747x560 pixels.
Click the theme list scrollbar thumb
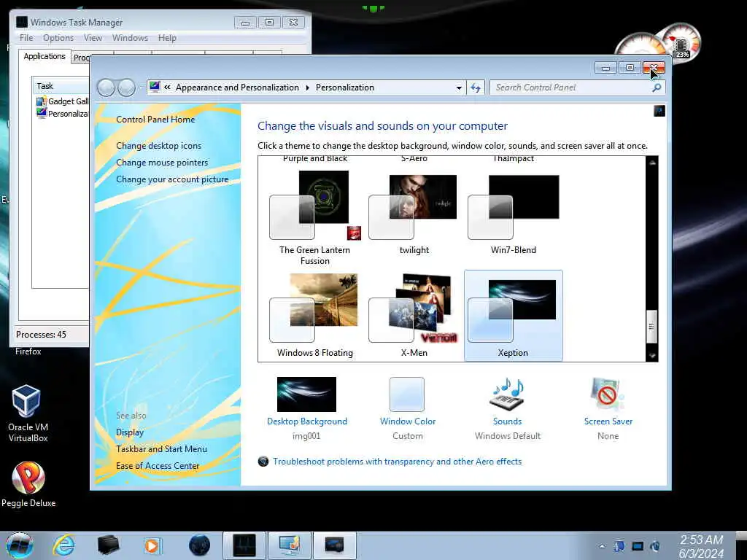pyautogui.click(x=651, y=326)
